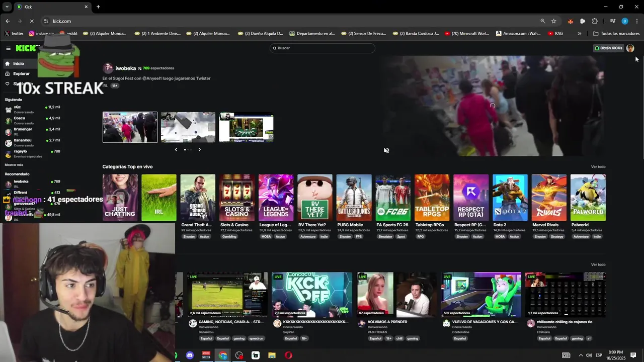Open RV There Yet? category

pos(315,198)
